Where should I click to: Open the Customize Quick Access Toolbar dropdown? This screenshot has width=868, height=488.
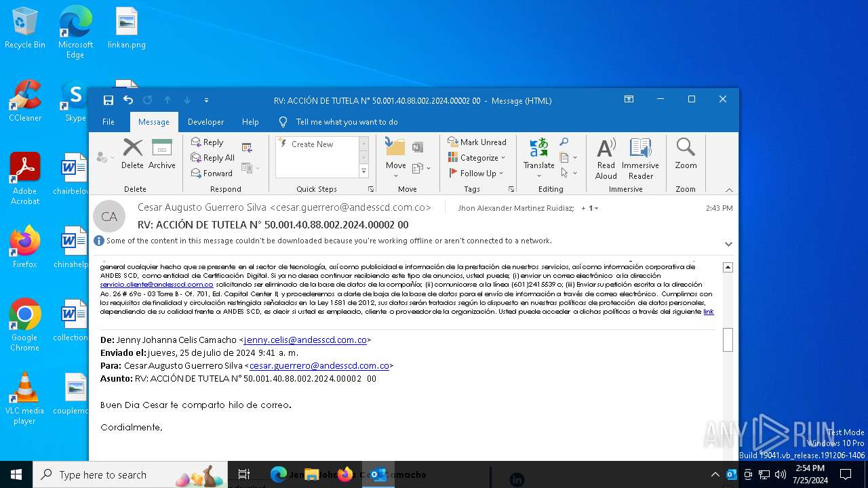pyautogui.click(x=206, y=100)
